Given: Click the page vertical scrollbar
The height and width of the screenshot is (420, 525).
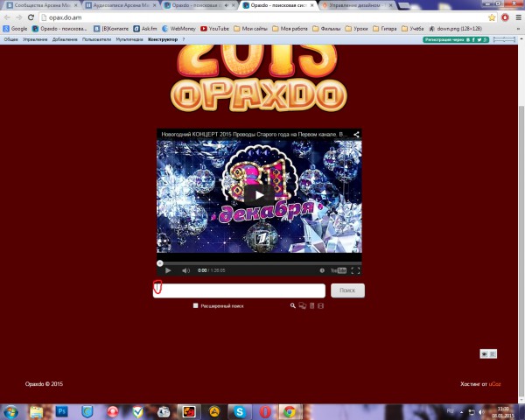Looking at the screenshot, I should click(521, 251).
